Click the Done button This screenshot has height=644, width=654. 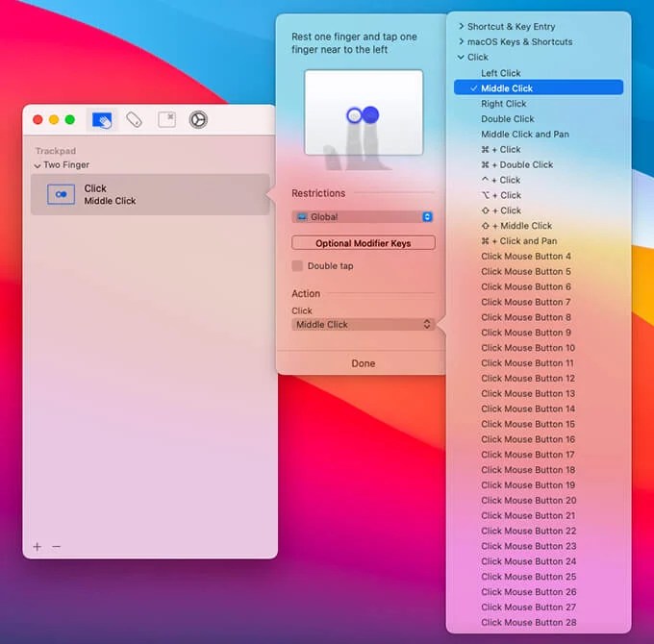[x=364, y=363]
